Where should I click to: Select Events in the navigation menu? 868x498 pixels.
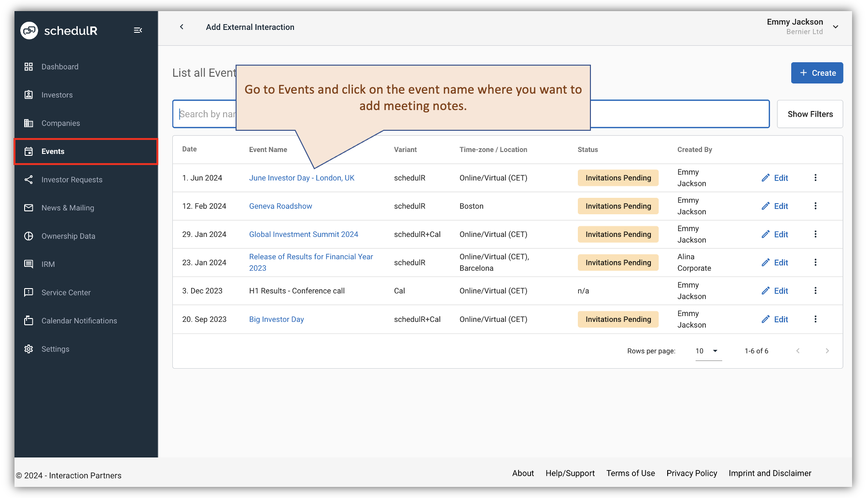53,151
